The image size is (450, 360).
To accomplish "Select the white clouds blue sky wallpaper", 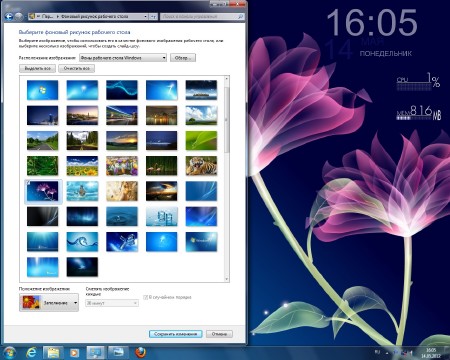I will pyautogui.click(x=201, y=115).
